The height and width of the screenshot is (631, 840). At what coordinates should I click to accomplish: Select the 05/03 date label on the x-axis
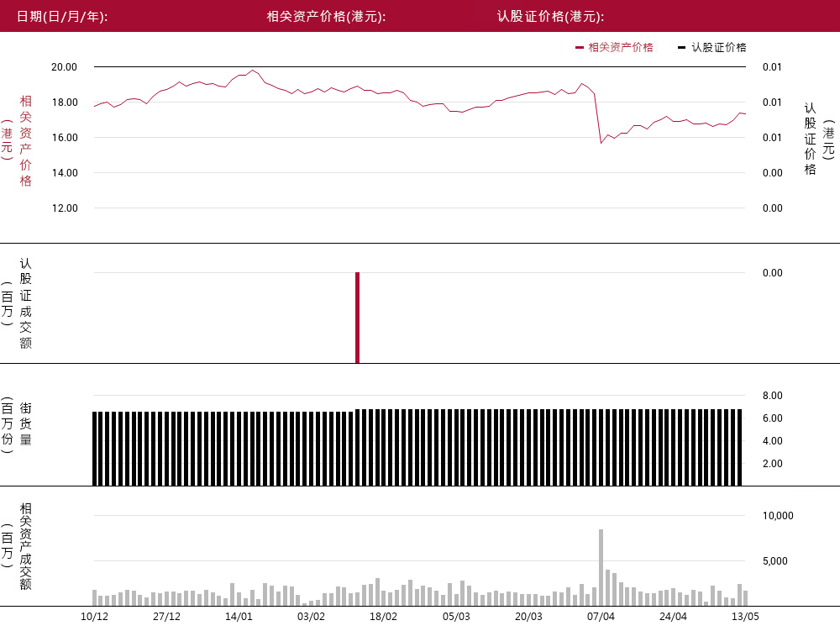click(x=456, y=617)
